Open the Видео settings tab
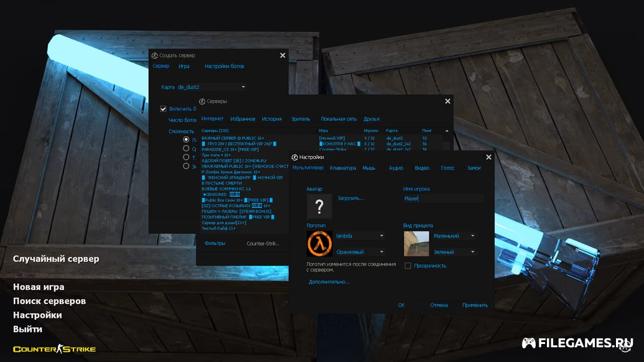 (x=422, y=168)
